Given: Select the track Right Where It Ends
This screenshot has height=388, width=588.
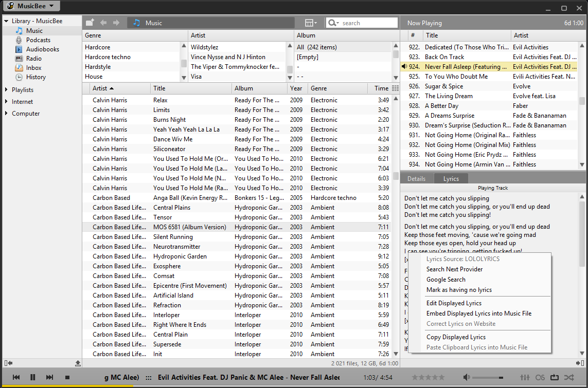Looking at the screenshot, I should tap(237, 325).
